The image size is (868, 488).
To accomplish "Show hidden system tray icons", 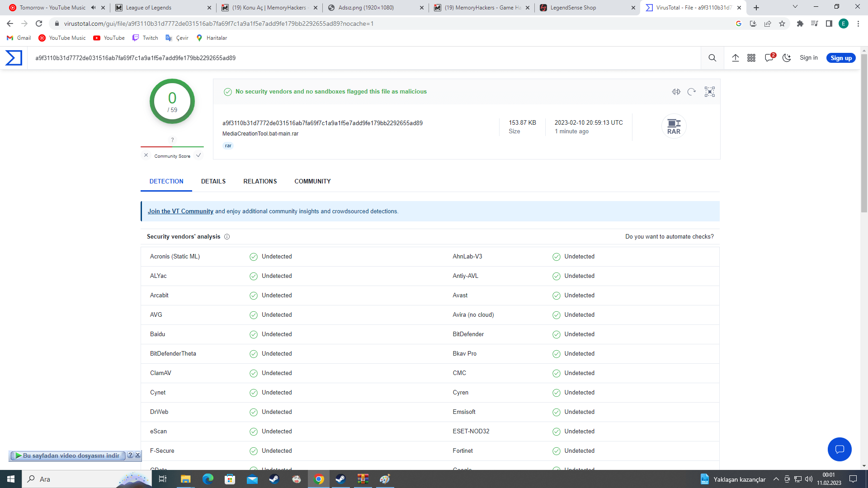I will [x=776, y=479].
